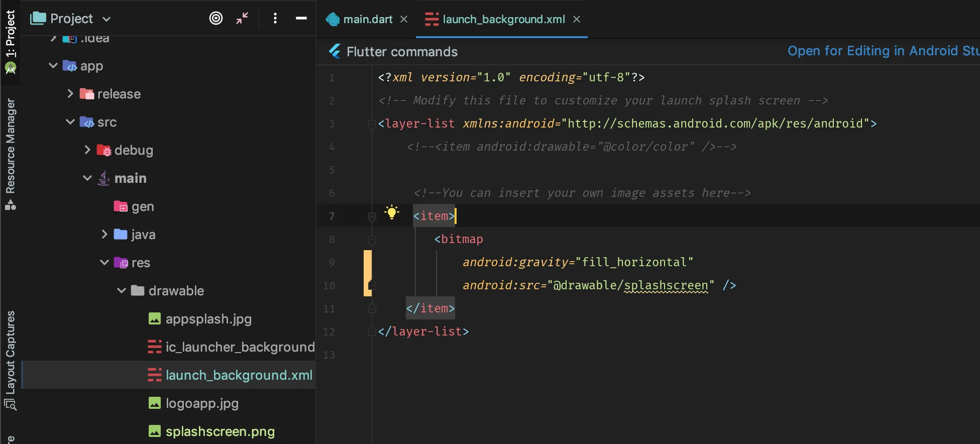Open Project panel options three-dots menu

pos(275,19)
